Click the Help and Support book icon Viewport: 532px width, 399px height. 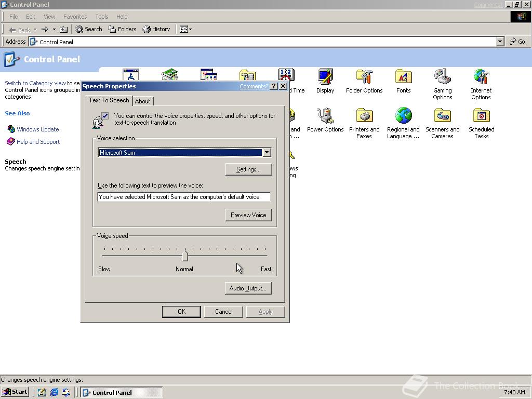coord(10,141)
